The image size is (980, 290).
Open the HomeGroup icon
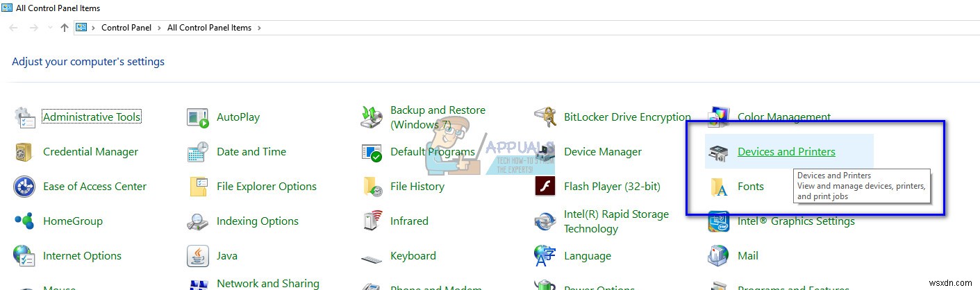tap(24, 221)
